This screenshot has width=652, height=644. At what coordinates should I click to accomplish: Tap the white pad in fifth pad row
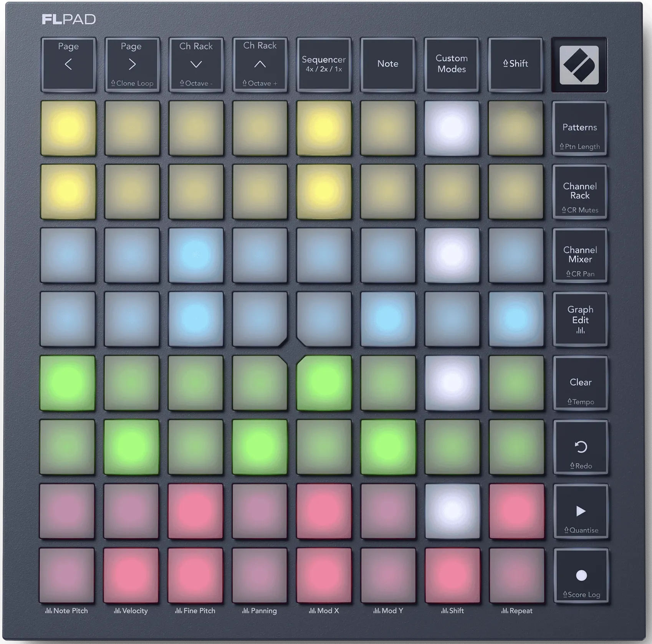pyautogui.click(x=452, y=383)
